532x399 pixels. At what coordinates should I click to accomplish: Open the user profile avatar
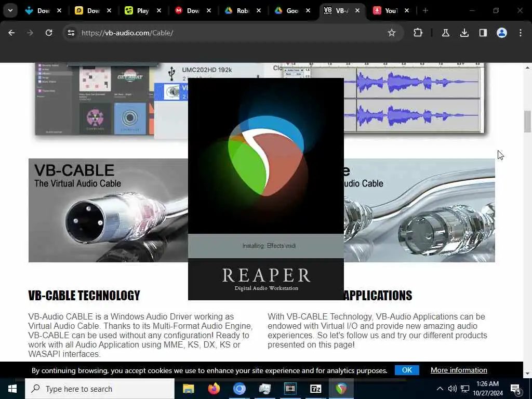click(x=501, y=33)
